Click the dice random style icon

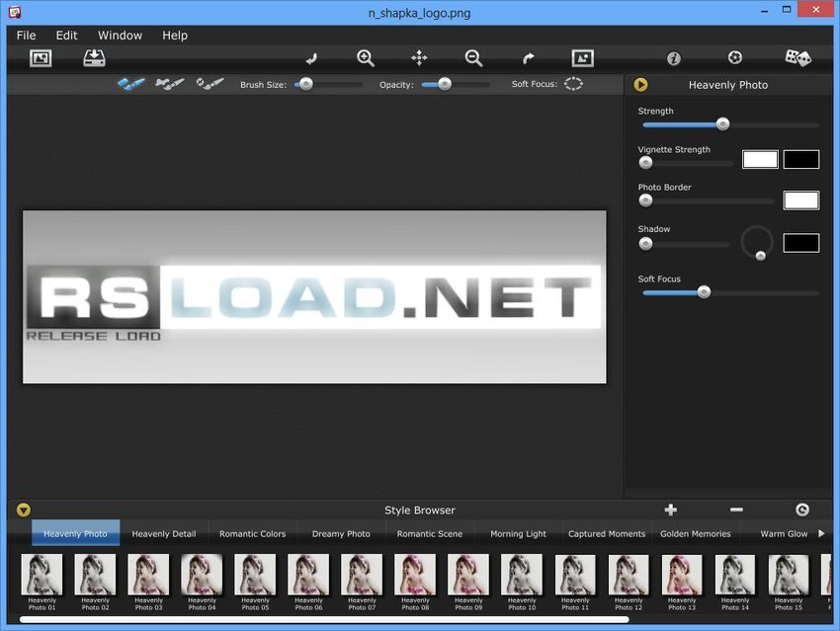pos(798,58)
